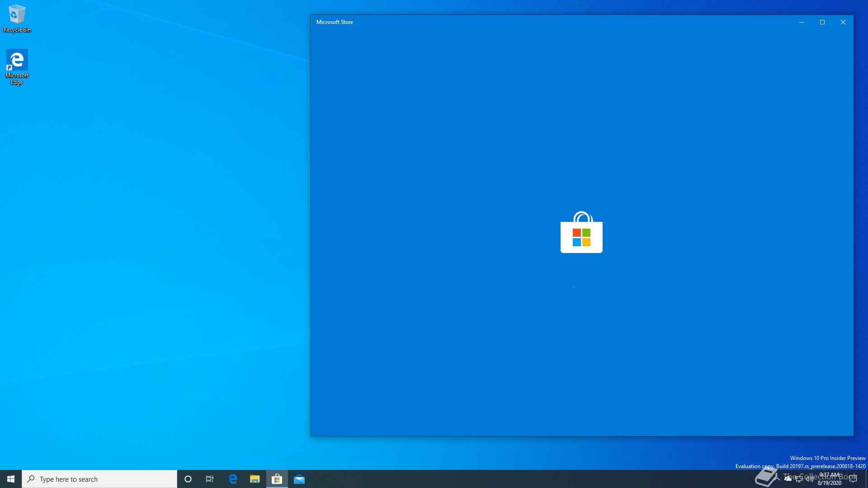Open File Explorer from the taskbar
This screenshot has width=868, height=488.
click(x=255, y=479)
